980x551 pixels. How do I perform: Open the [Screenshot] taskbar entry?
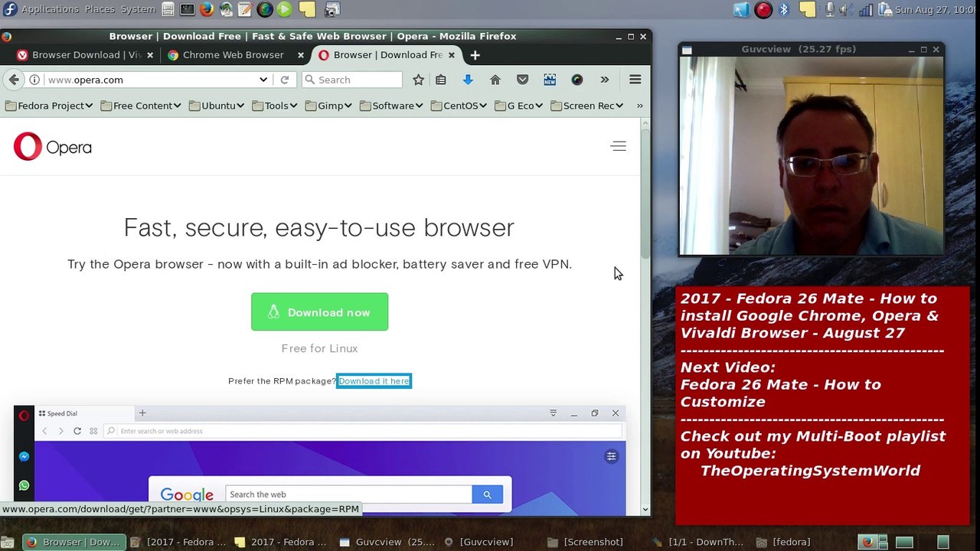tap(585, 542)
